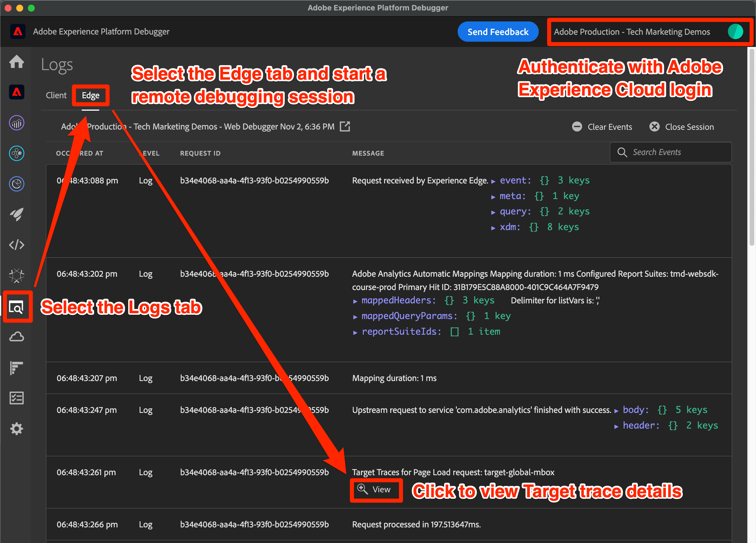Expand the reportSuiteIds array
Viewport: 756px width, 543px height.
(355, 332)
